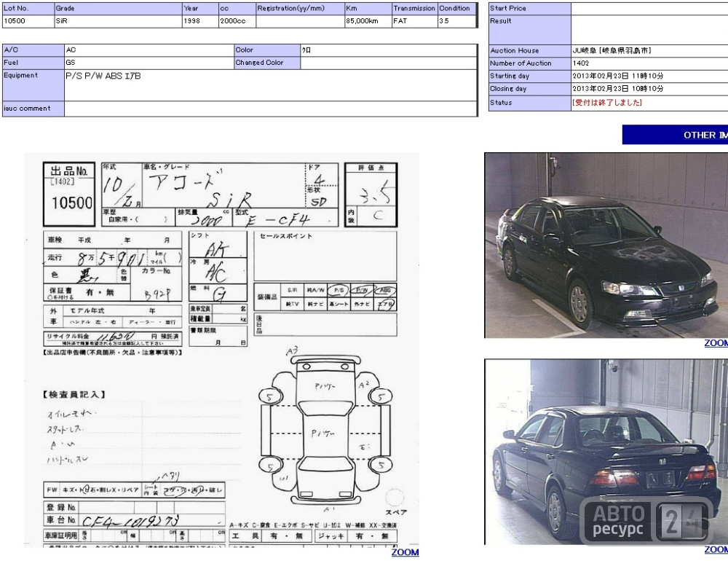Click the Registration(yy/mm) column header
This screenshot has width=728, height=561.
point(300,8)
